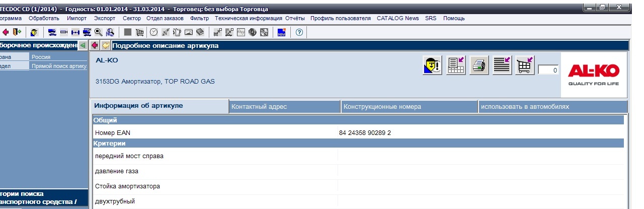Click the book icon in the toolbar
The image size is (644, 209).
(x=200, y=32)
